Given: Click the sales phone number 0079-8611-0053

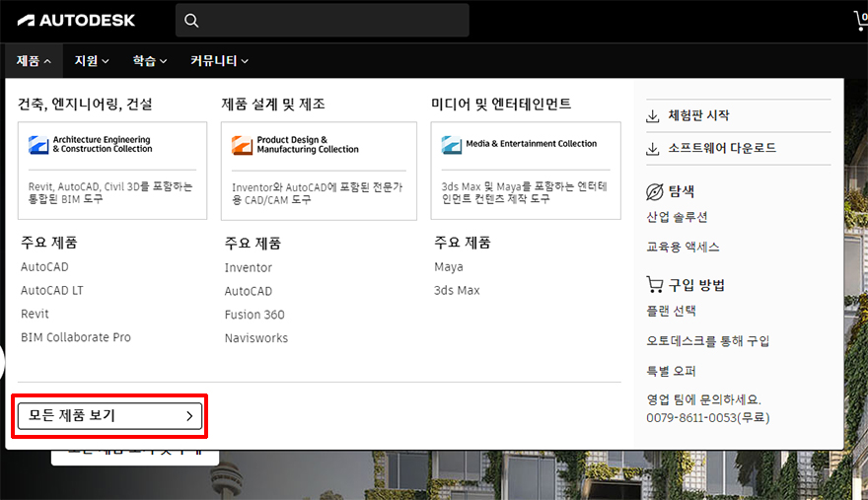Looking at the screenshot, I should click(708, 417).
